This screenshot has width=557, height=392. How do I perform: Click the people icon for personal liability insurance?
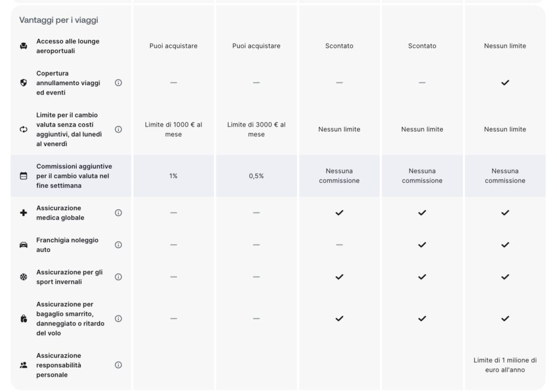22,365
